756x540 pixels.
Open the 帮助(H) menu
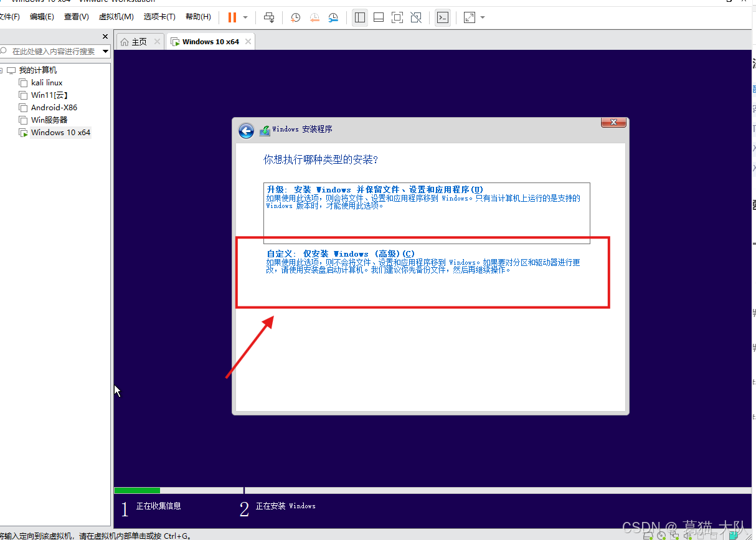(x=198, y=17)
